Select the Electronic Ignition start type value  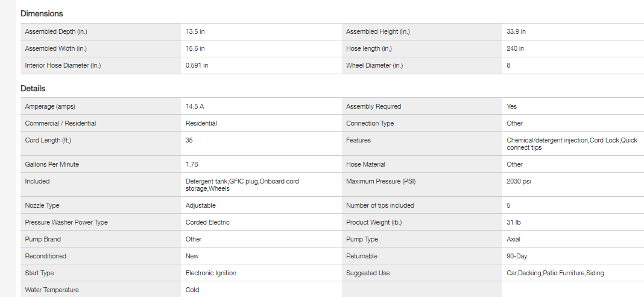[210, 273]
